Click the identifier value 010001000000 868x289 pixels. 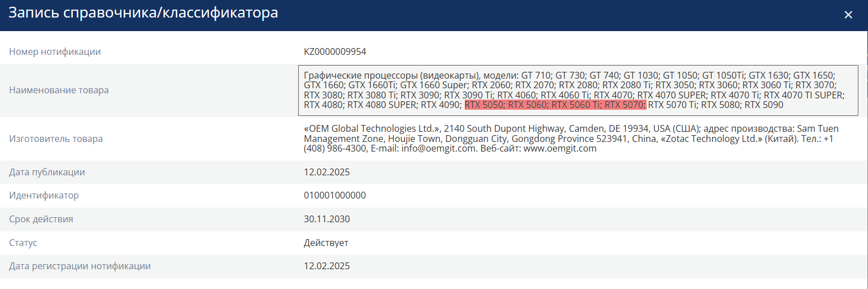[x=335, y=195]
